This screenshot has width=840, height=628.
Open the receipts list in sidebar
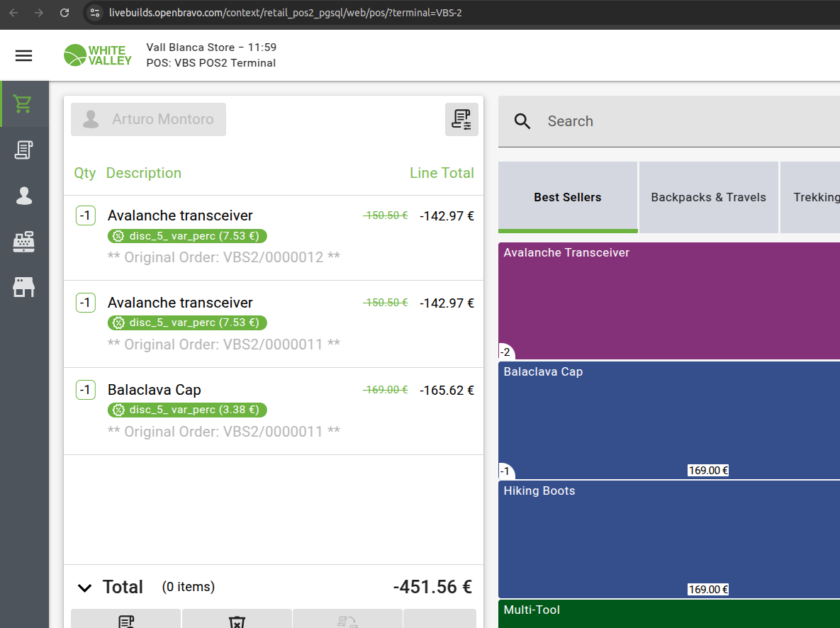(23, 150)
